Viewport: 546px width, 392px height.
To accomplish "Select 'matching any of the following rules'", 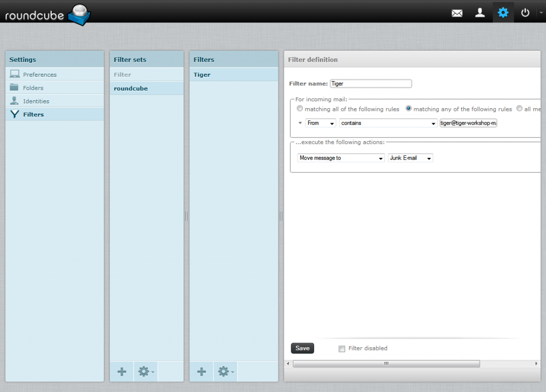I will pos(407,108).
